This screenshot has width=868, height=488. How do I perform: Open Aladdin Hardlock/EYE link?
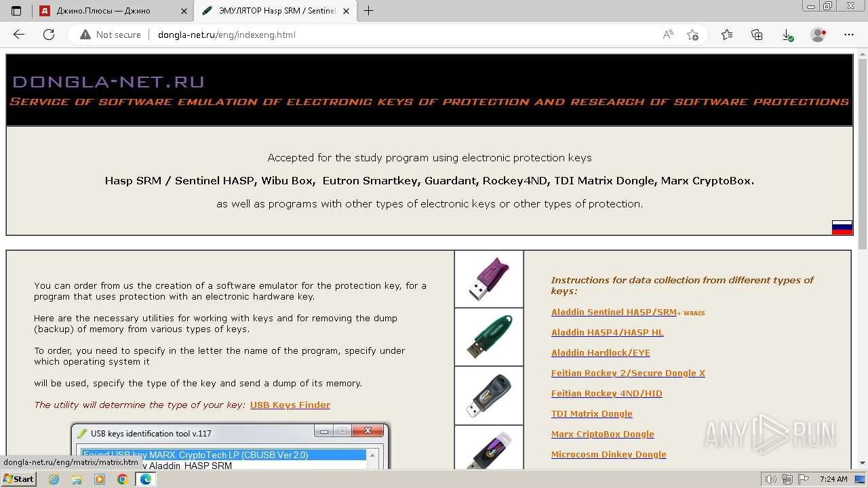[x=601, y=352]
